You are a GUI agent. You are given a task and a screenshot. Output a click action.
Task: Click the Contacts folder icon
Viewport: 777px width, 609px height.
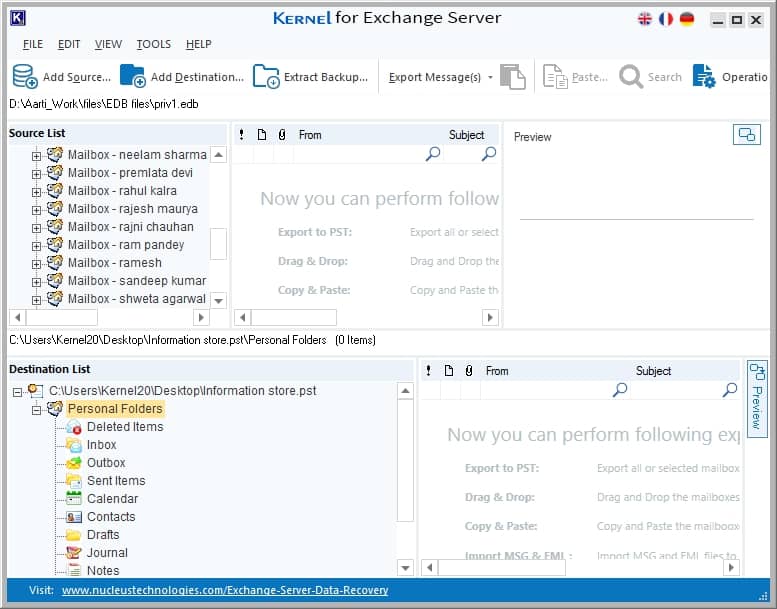click(74, 517)
